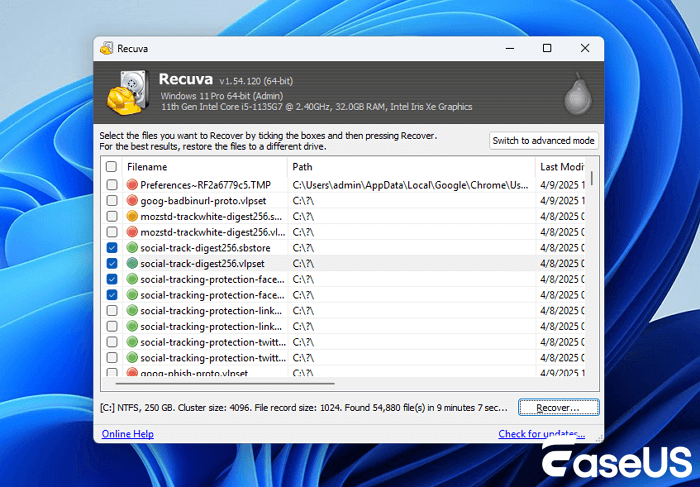This screenshot has width=700, height=487.
Task: Click red status icon of goog-badbinurl-proto.vlpset
Action: [132, 200]
